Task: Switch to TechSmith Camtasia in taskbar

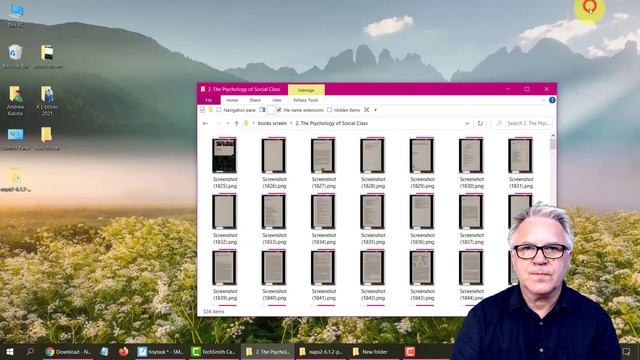Action: pyautogui.click(x=214, y=351)
